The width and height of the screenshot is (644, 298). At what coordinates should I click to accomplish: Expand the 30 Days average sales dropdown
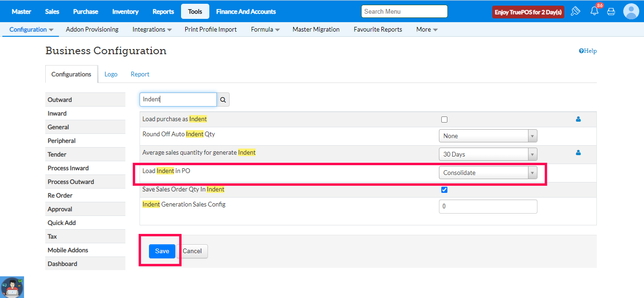pos(487,154)
